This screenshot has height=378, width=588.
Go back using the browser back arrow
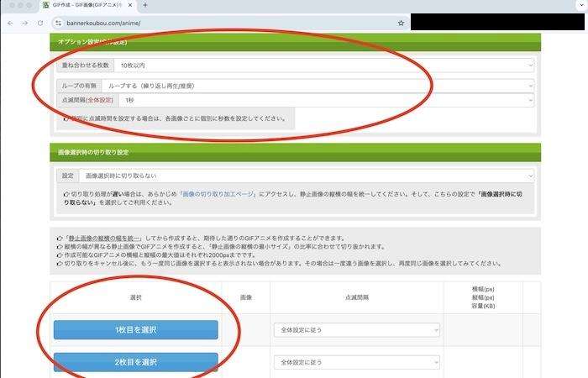tap(10, 24)
